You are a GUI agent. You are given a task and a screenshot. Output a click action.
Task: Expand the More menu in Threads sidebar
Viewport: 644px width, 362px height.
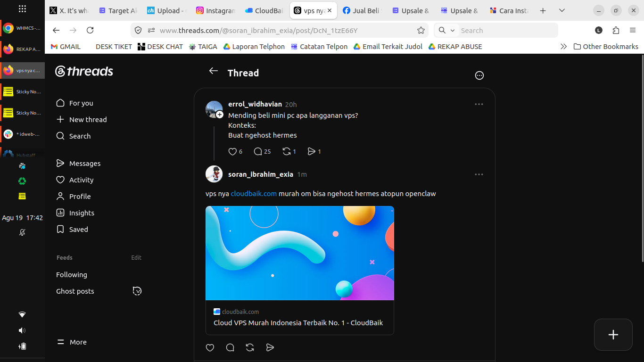tap(72, 342)
